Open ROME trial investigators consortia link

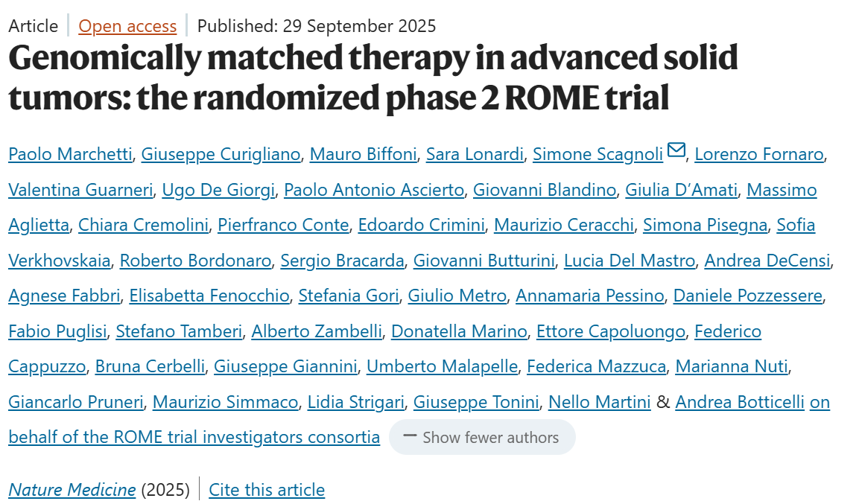[194, 437]
